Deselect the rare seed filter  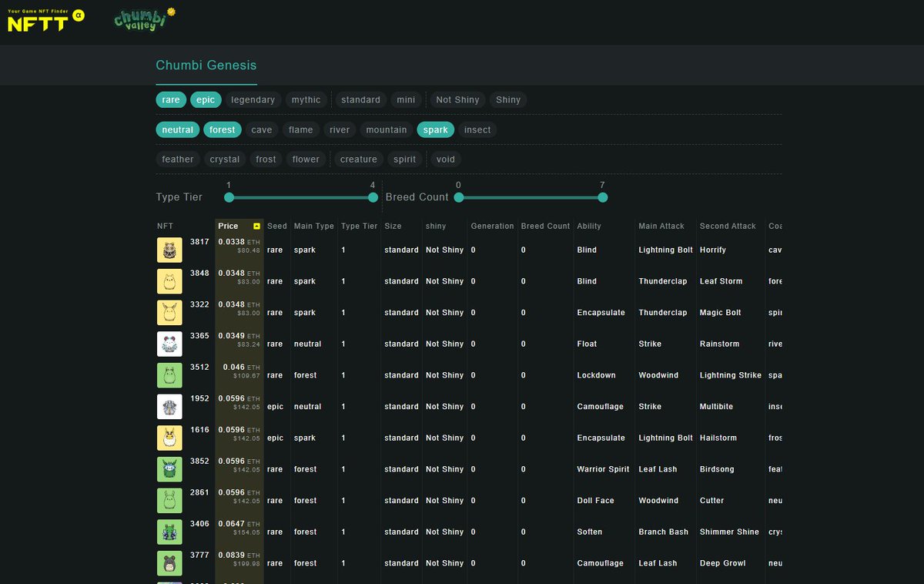tap(171, 99)
